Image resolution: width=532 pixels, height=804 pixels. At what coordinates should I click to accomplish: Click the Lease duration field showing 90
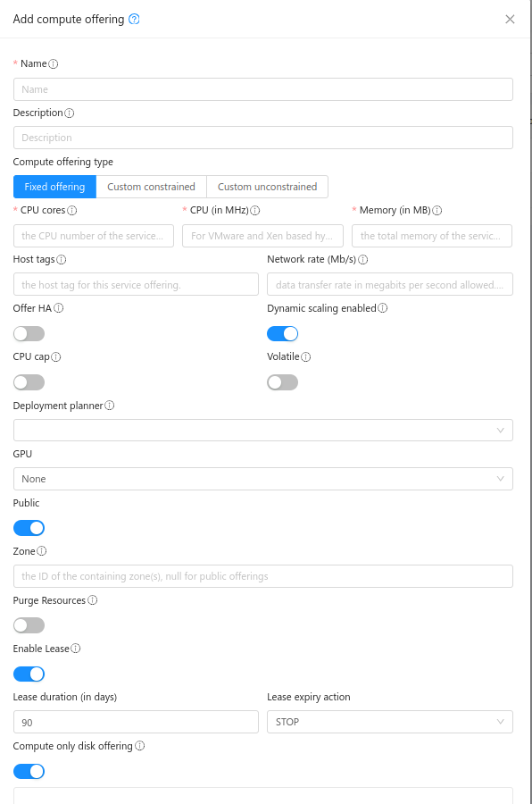135,721
